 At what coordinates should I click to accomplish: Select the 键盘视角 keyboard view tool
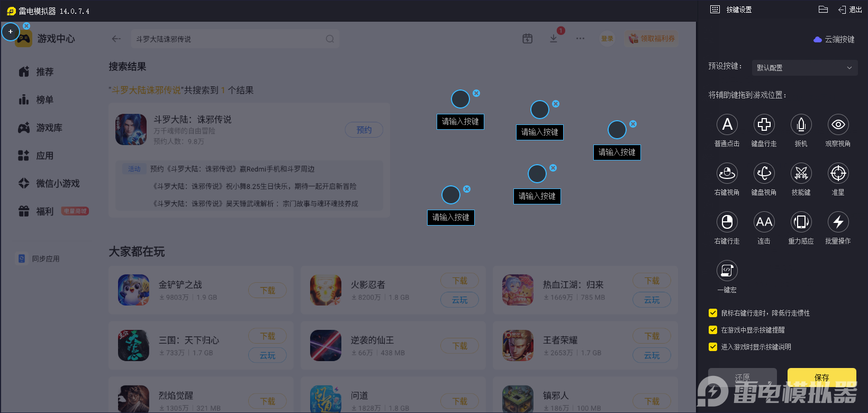coord(764,173)
